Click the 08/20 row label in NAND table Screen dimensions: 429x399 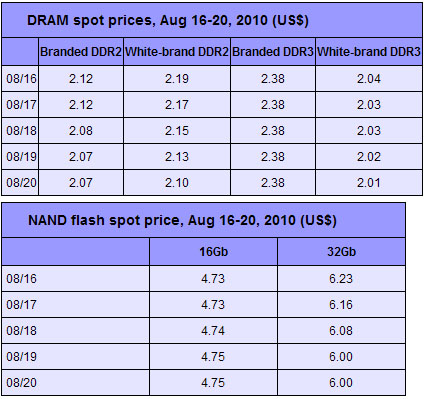(x=21, y=383)
